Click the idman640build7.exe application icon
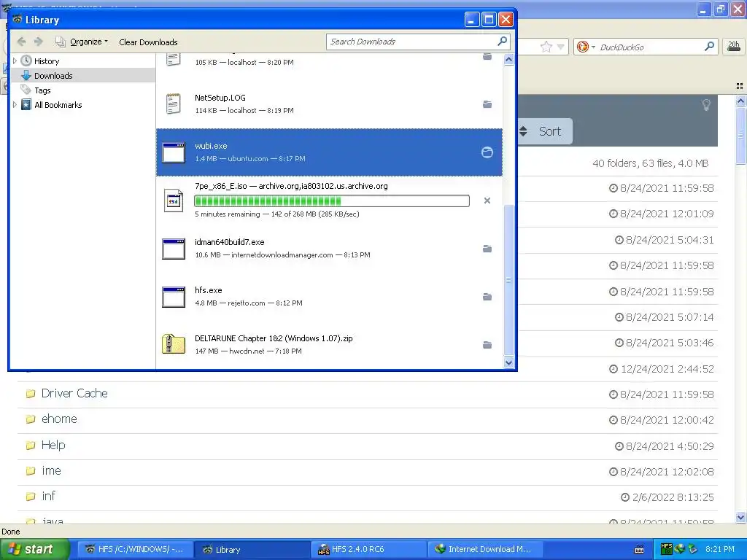 point(174,249)
